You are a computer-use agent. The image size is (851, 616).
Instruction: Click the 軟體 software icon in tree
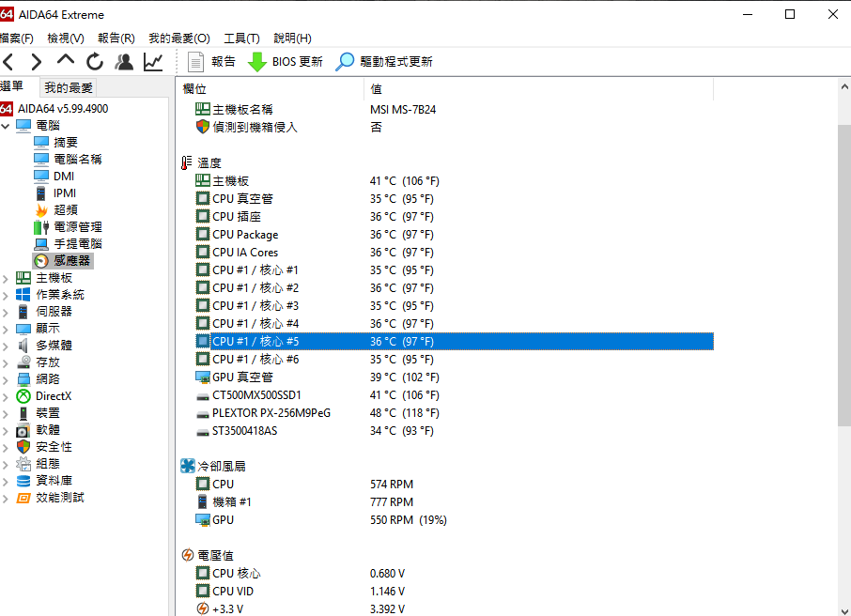(23, 430)
